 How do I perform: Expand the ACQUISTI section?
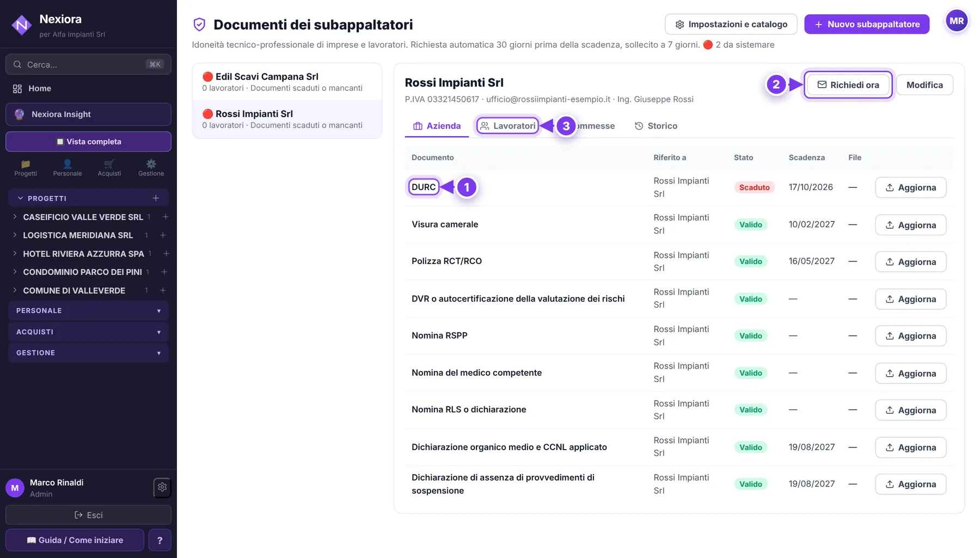coord(88,332)
